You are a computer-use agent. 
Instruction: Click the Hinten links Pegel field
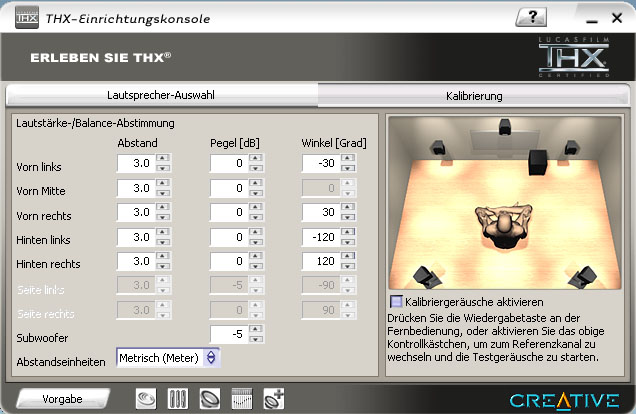(x=229, y=237)
